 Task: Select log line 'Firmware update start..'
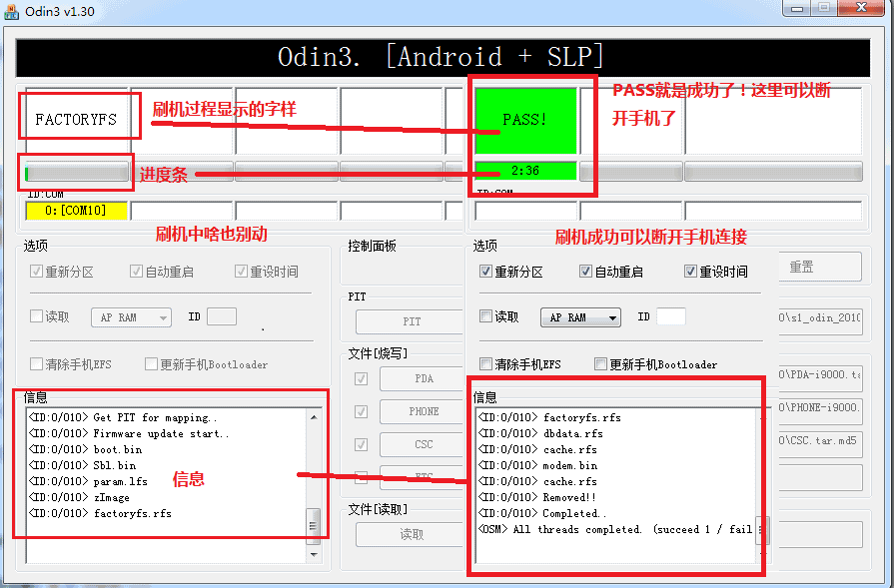128,433
